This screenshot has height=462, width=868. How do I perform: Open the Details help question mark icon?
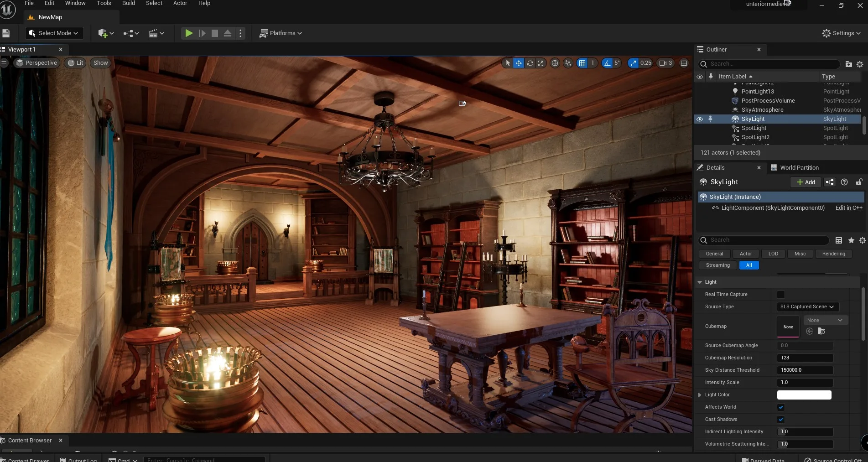pyautogui.click(x=844, y=182)
